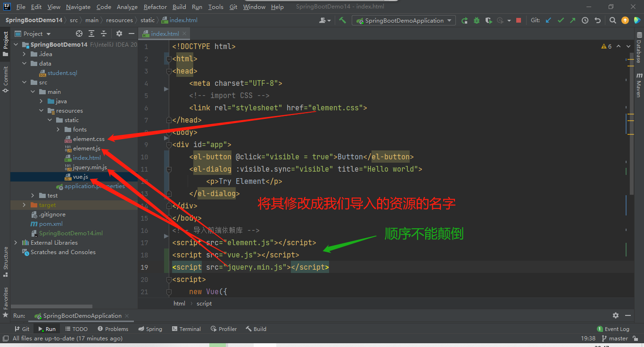
Task: Open the TODO tool window
Action: point(76,329)
